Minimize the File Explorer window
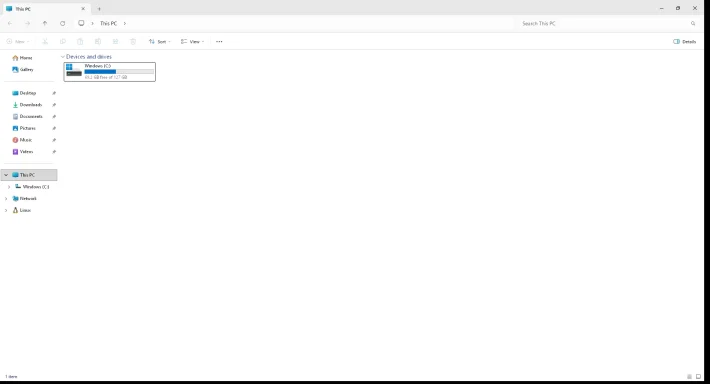 [662, 8]
